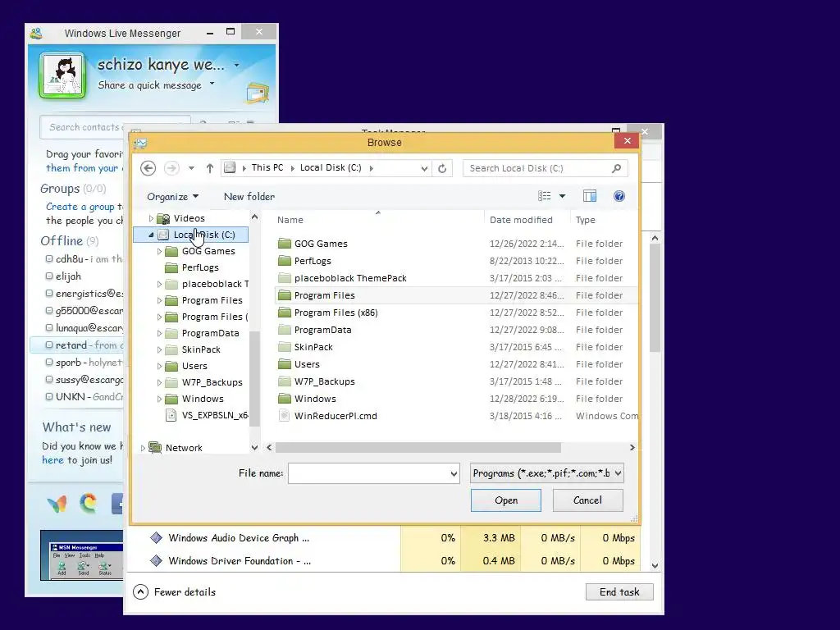Click the MSN Messenger thumbnail image
Screen dimensions: 840x630
(x=82, y=555)
